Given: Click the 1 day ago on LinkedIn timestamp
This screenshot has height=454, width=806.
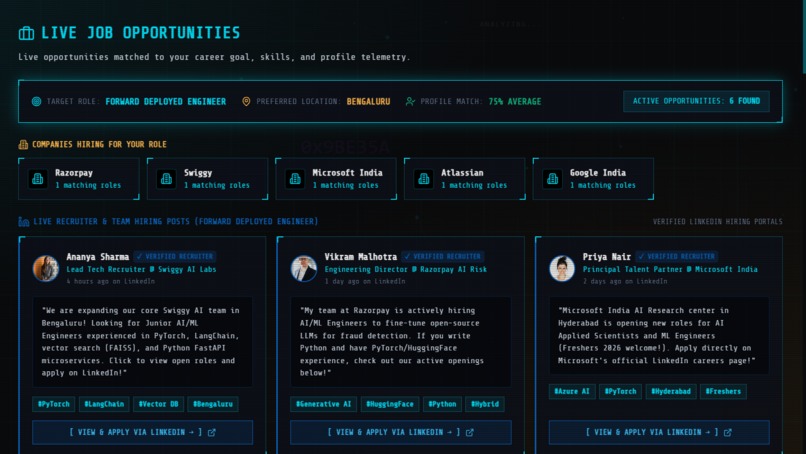Looking at the screenshot, I should 365,281.
